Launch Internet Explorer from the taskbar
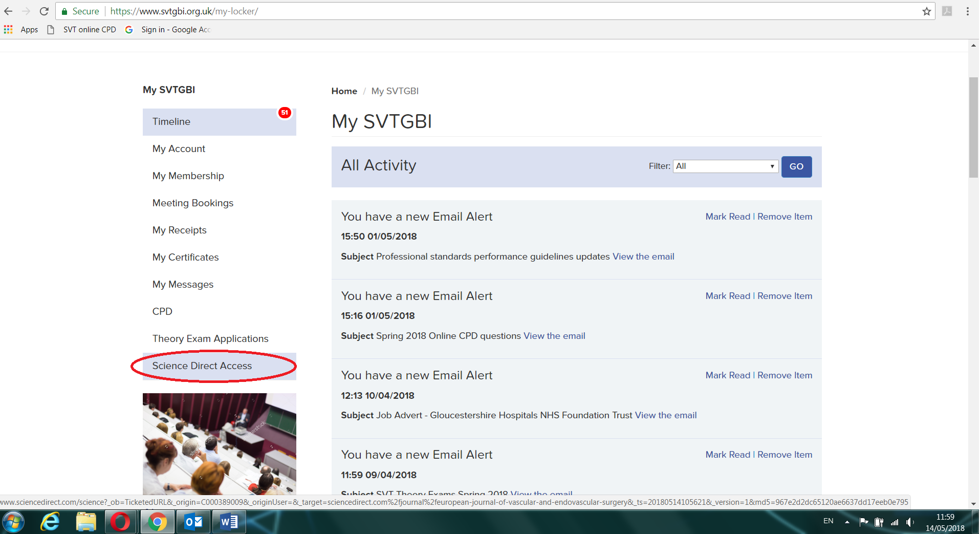This screenshot has height=534, width=980. pyautogui.click(x=50, y=522)
